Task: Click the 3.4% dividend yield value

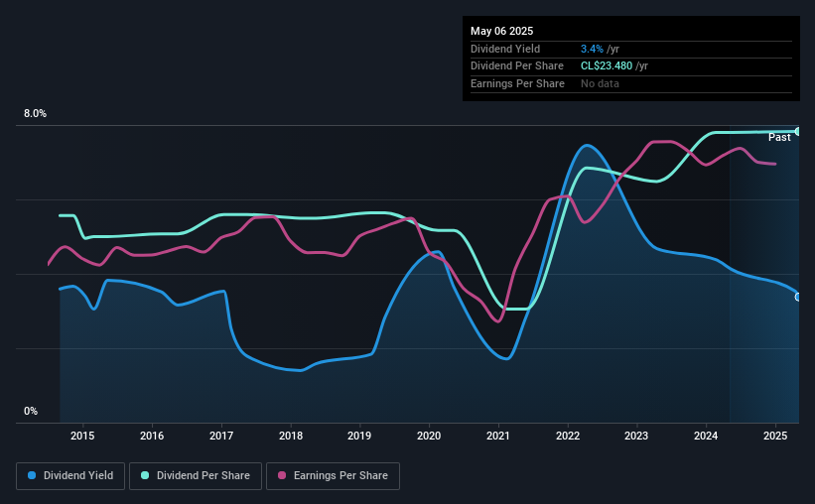Action: point(592,49)
